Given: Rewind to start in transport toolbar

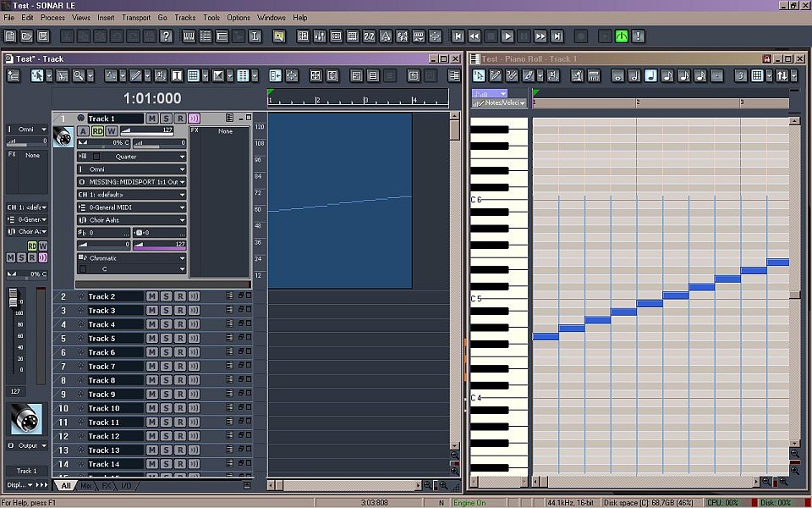Looking at the screenshot, I should tap(458, 36).
